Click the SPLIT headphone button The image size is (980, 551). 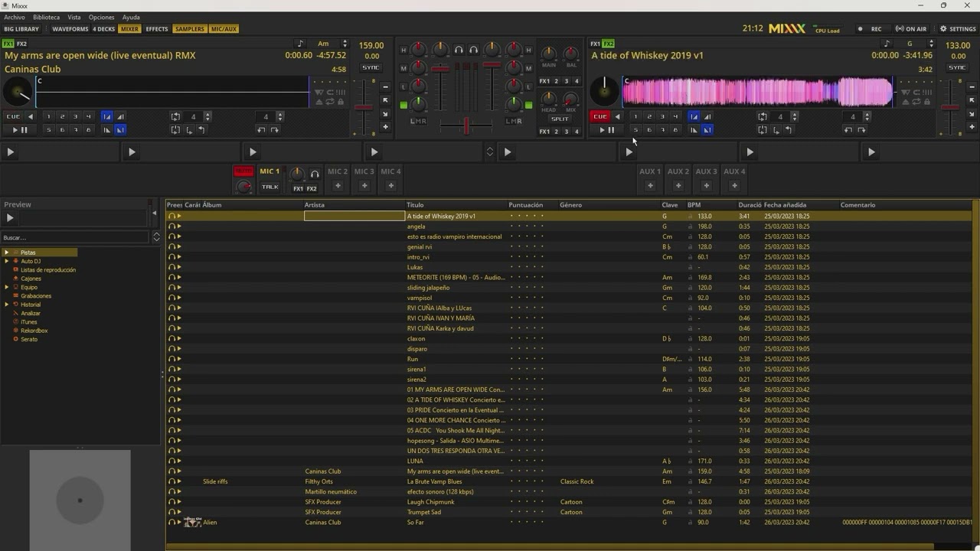[560, 119]
